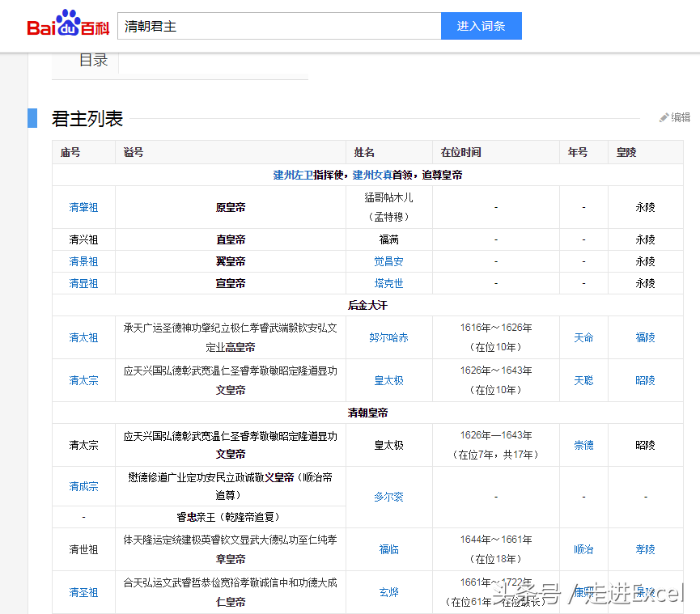Select the 猛哥帖木儿（孟特穆）name cell
This screenshot has height=614, width=700.
point(388,207)
